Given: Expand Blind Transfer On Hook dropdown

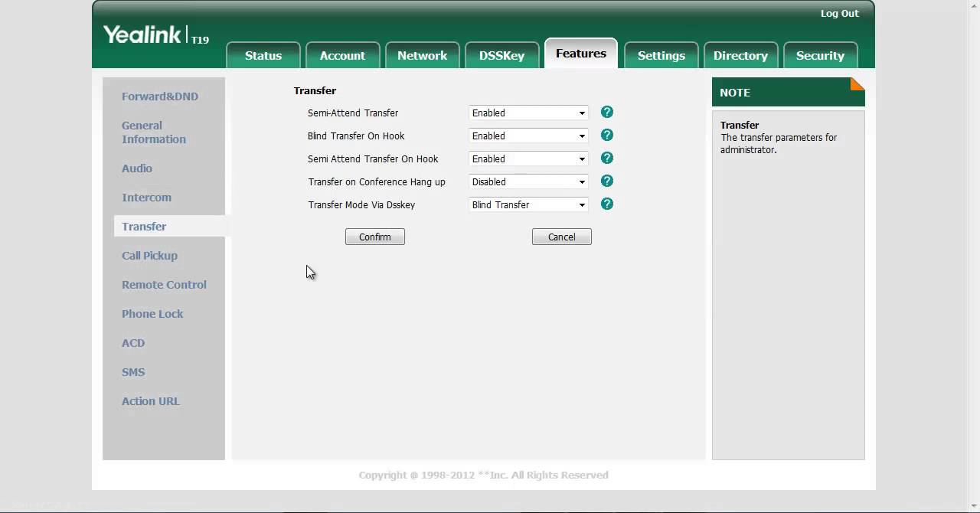Looking at the screenshot, I should click(528, 136).
